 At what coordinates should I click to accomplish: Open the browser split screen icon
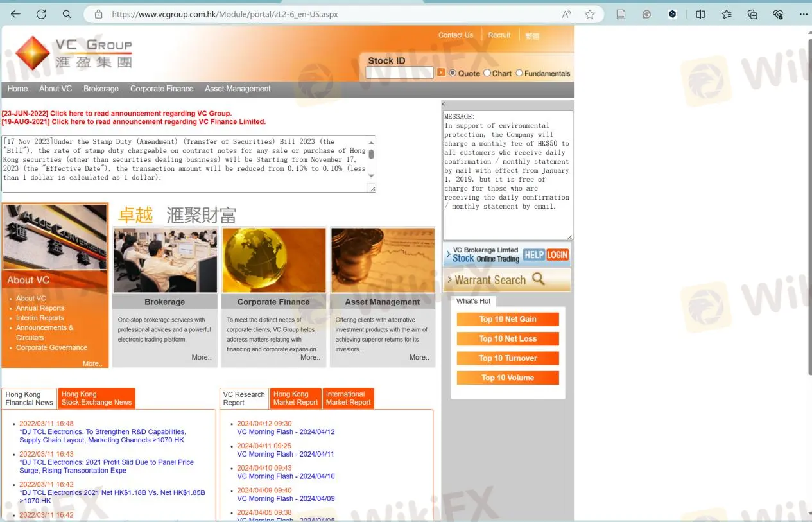[x=700, y=14]
